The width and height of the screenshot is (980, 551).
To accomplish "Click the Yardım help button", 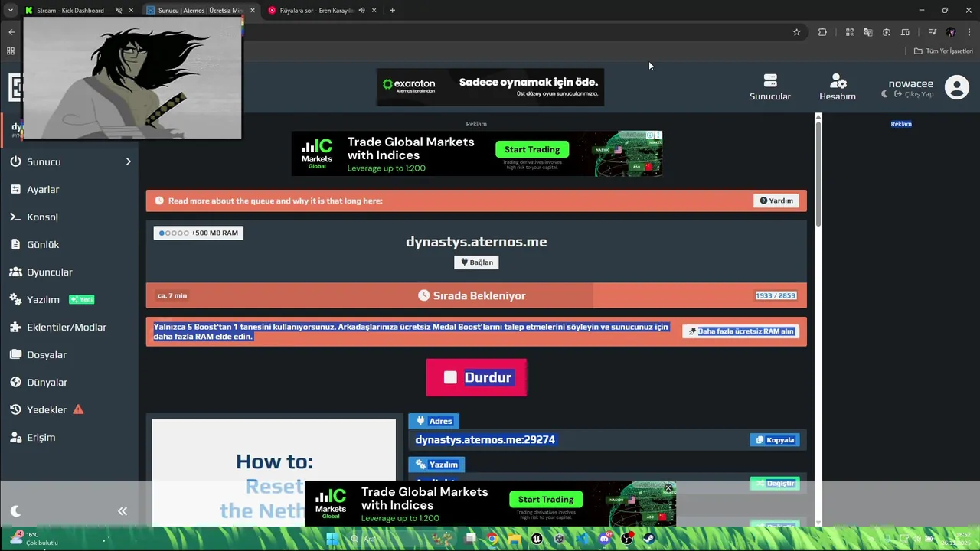I will pyautogui.click(x=776, y=201).
